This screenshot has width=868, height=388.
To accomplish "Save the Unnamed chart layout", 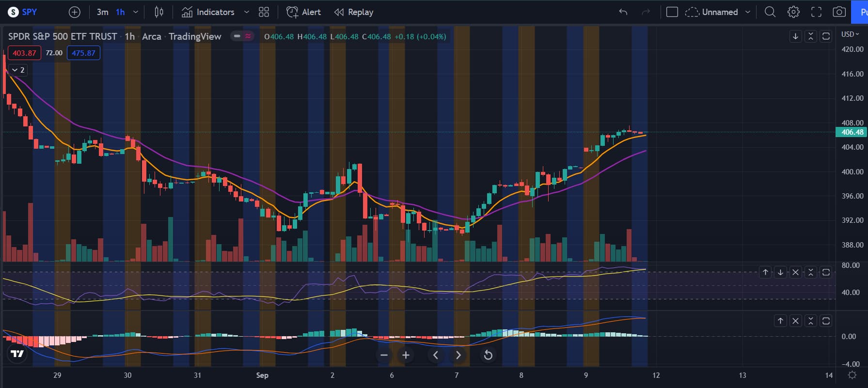I will pos(711,12).
